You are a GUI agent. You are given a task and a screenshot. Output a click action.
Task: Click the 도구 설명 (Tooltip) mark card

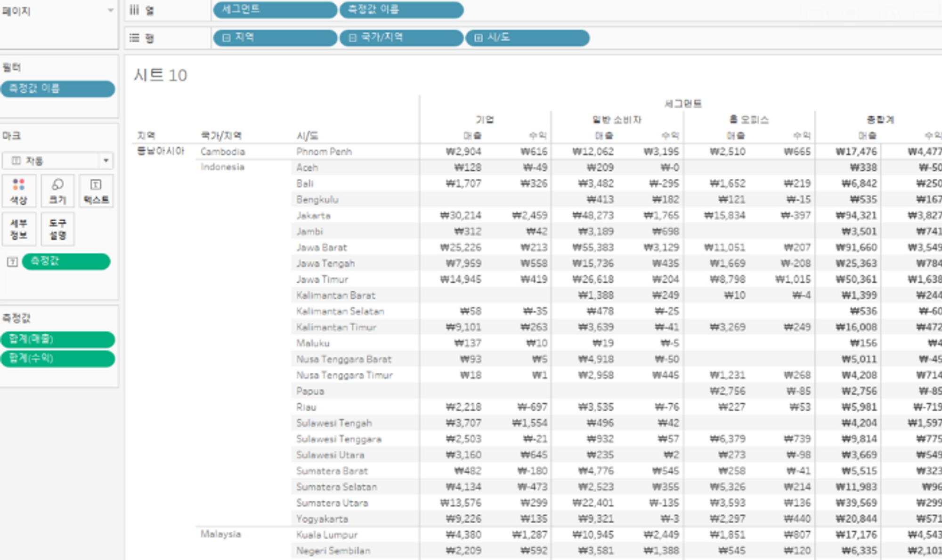click(x=57, y=229)
